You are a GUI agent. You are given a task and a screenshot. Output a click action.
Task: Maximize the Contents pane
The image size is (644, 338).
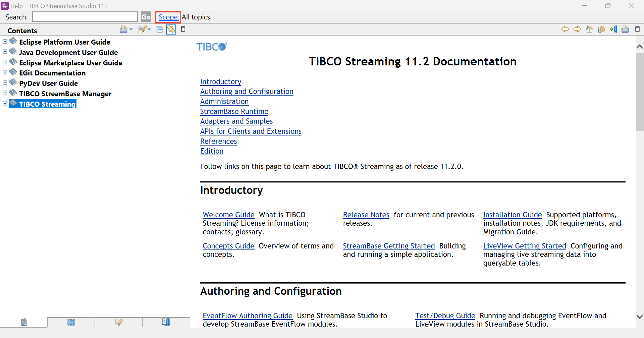point(183,29)
